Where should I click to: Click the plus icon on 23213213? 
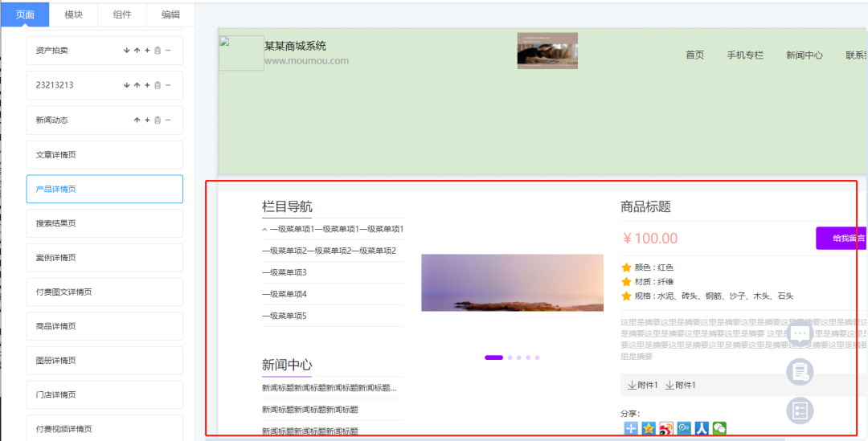point(147,85)
